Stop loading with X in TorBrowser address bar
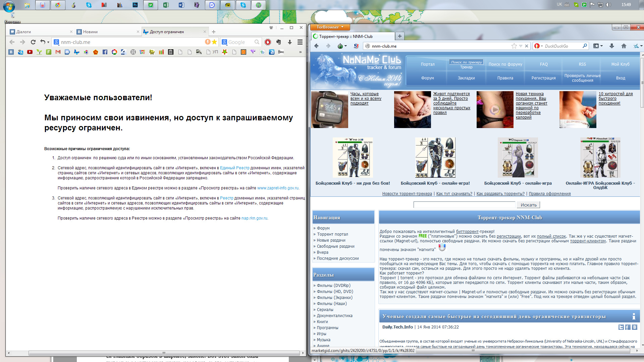 point(527,46)
